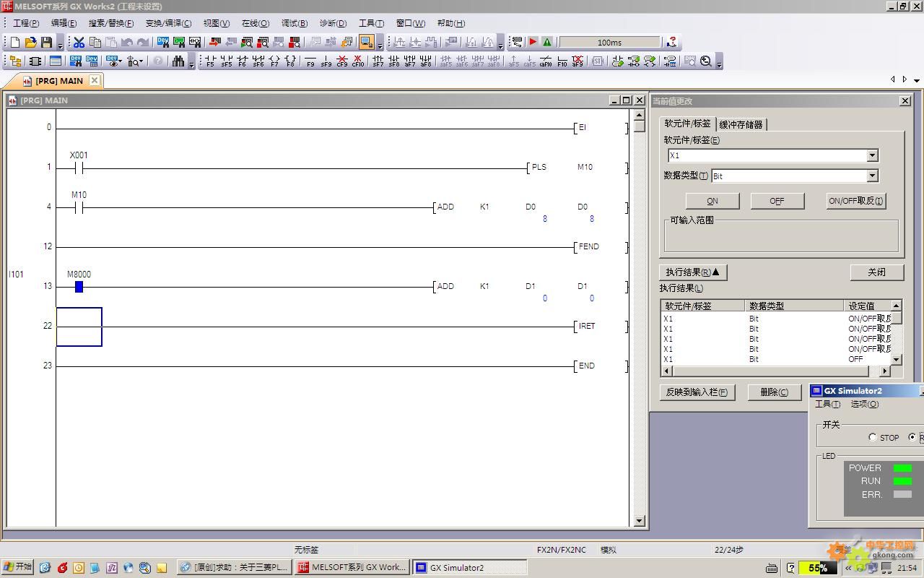Insert closed contact with F6 icon
This screenshot has height=578, width=924.
click(243, 61)
